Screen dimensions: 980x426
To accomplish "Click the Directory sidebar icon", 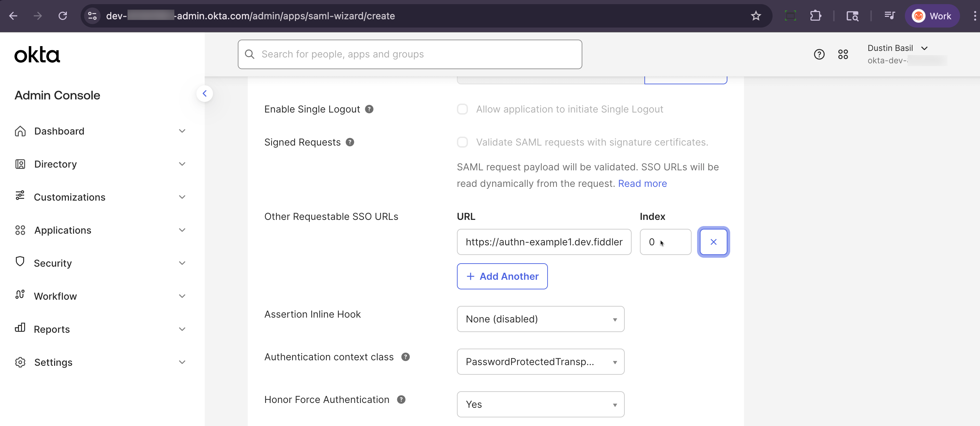I will coord(21,164).
